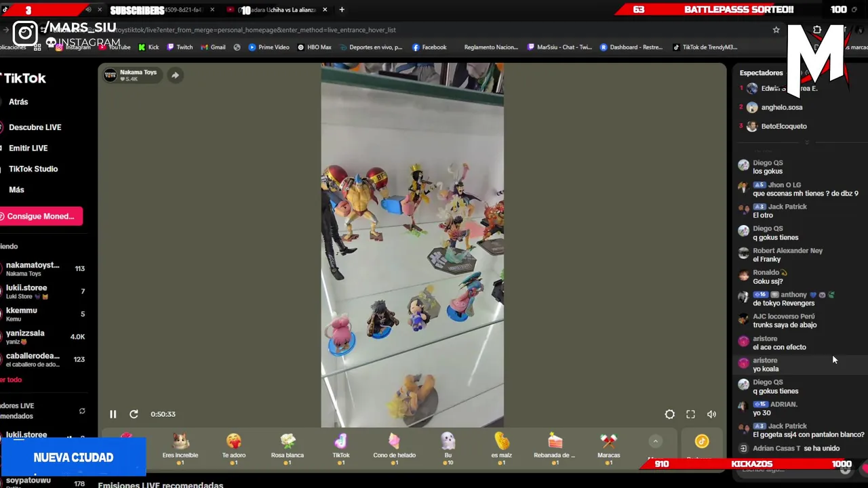Open TikTok de TrendyM3 bookmark
Viewport: 868px width, 488px height.
tap(705, 47)
